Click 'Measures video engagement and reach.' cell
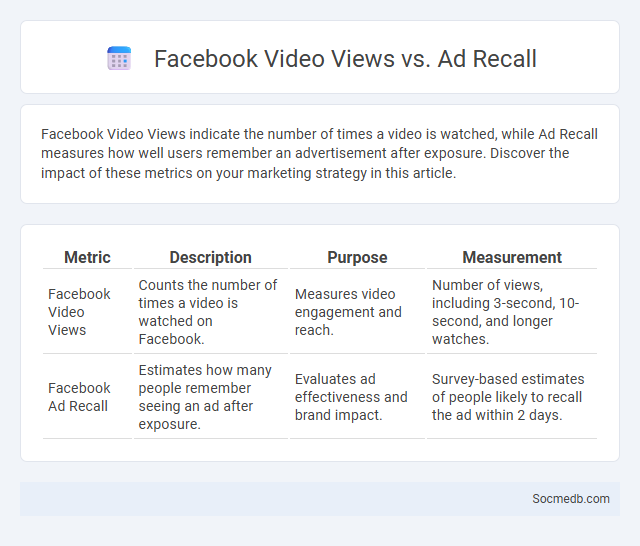 point(357,312)
